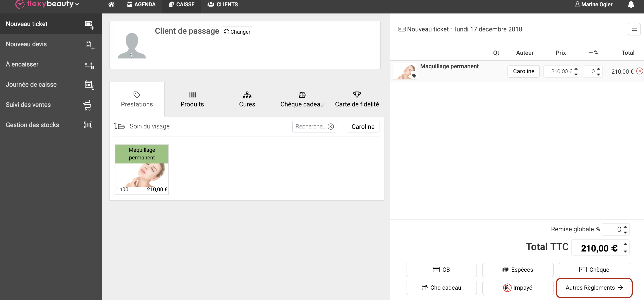Clear the Recherche search field
Image resolution: width=644 pixels, height=300 pixels.
[331, 126]
